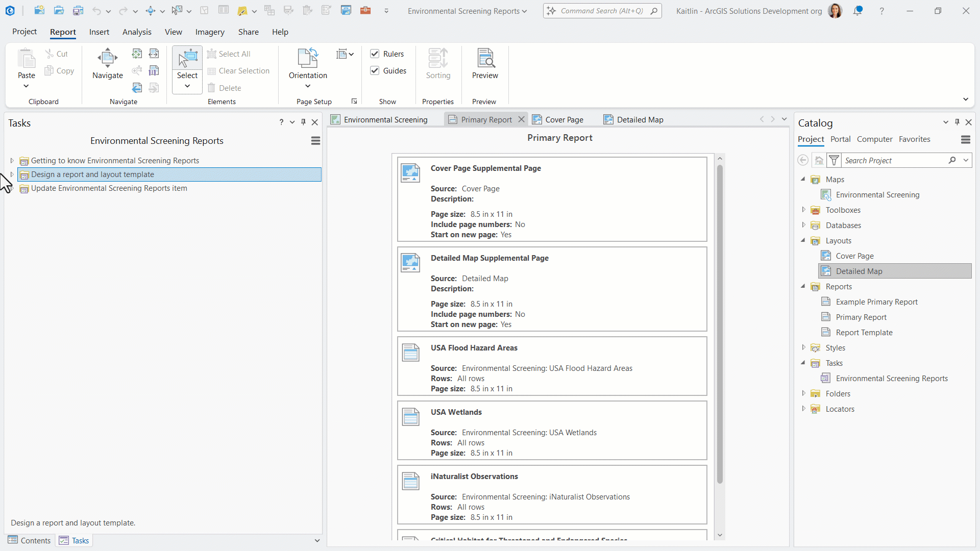Screen dimensions: 980x551
Task: Expand the Toolboxes node in Catalog
Action: (x=803, y=210)
